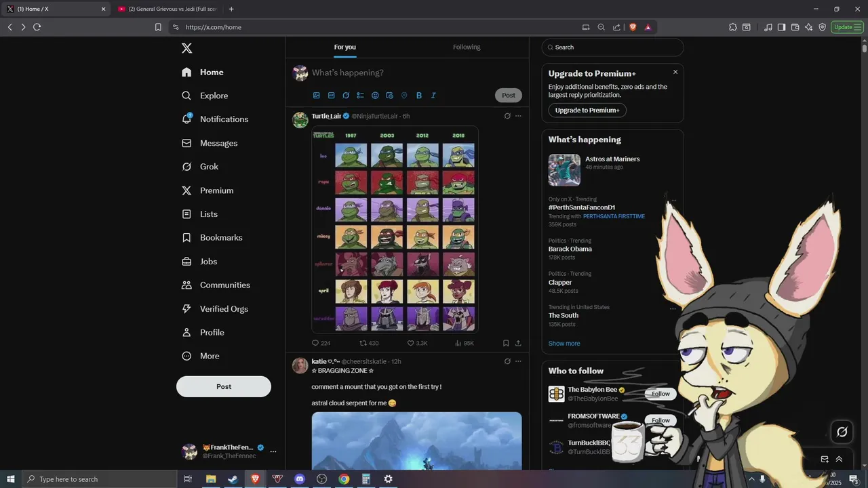Screen dimensions: 868x488
Task: Open the Astros at Mariners thumbnail
Action: [x=564, y=170]
